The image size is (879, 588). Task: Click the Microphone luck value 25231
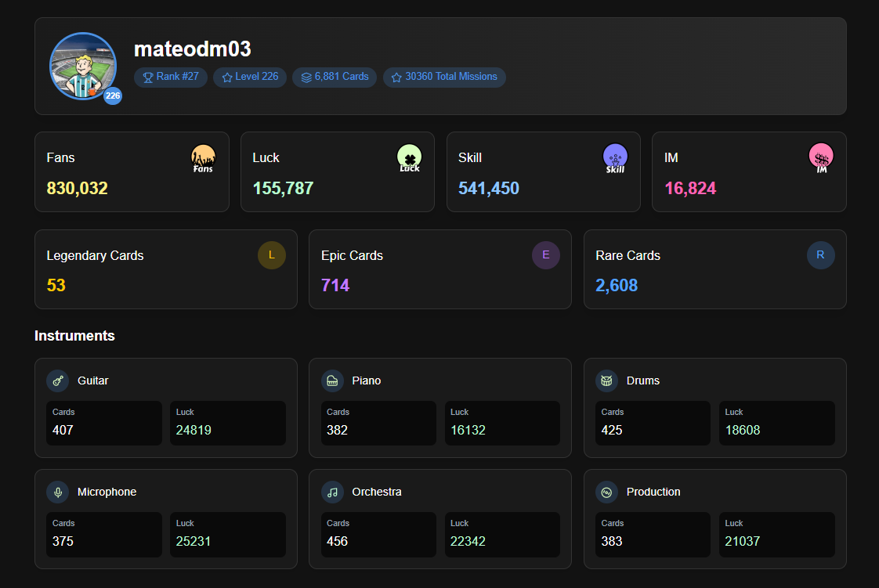[194, 542]
